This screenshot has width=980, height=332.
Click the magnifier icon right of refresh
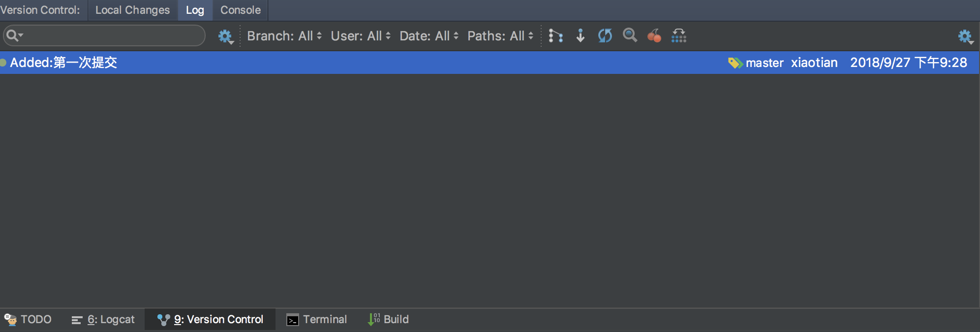[x=630, y=35]
